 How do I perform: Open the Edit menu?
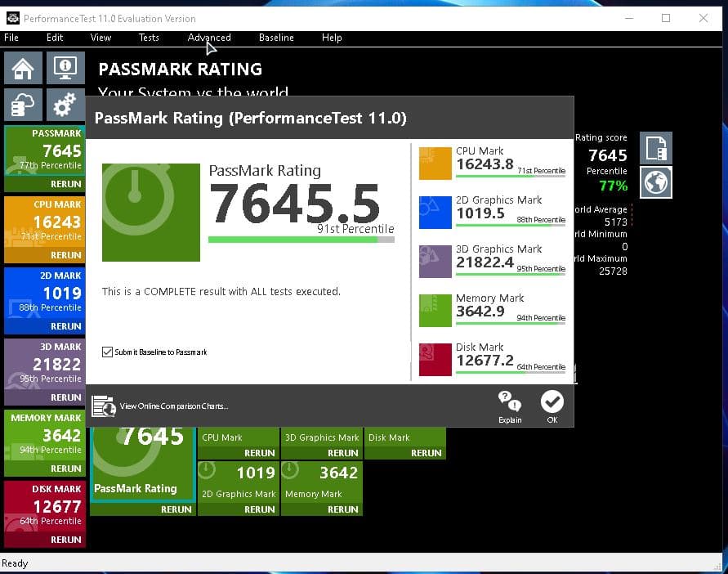click(x=55, y=38)
